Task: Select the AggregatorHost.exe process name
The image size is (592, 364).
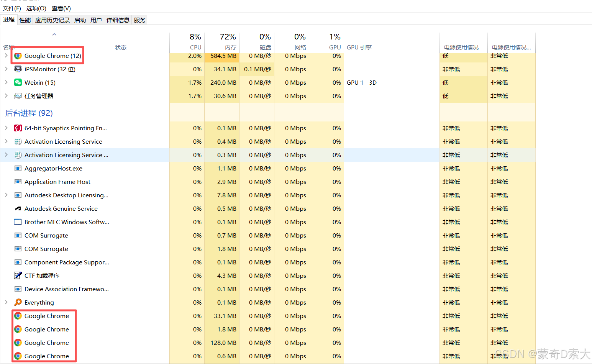Action: pos(53,168)
